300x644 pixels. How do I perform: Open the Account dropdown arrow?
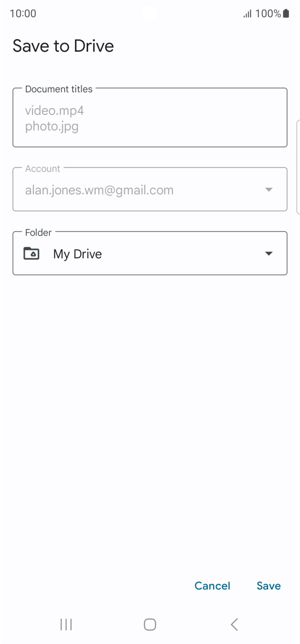(x=269, y=190)
